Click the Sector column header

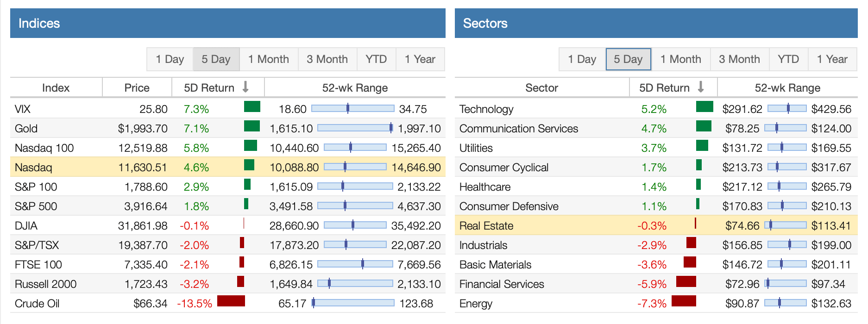[x=542, y=87]
